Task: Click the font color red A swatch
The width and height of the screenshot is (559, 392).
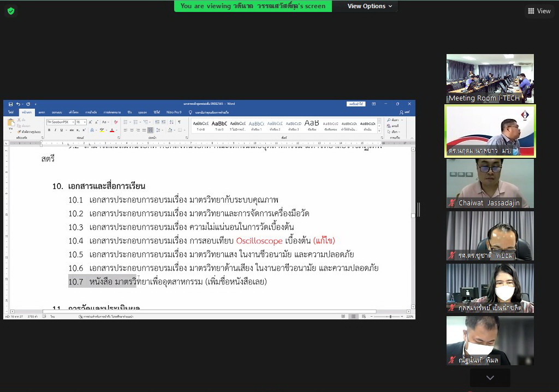Action: click(x=112, y=130)
